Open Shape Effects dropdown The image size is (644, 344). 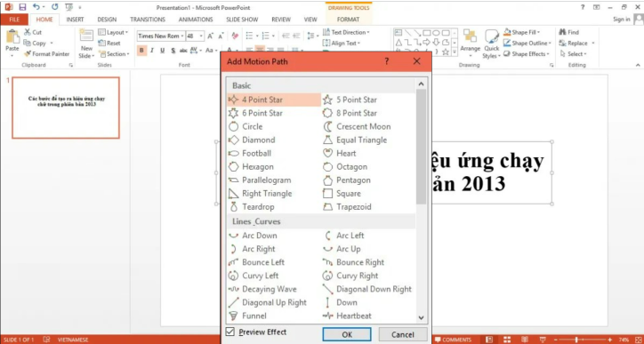[527, 53]
